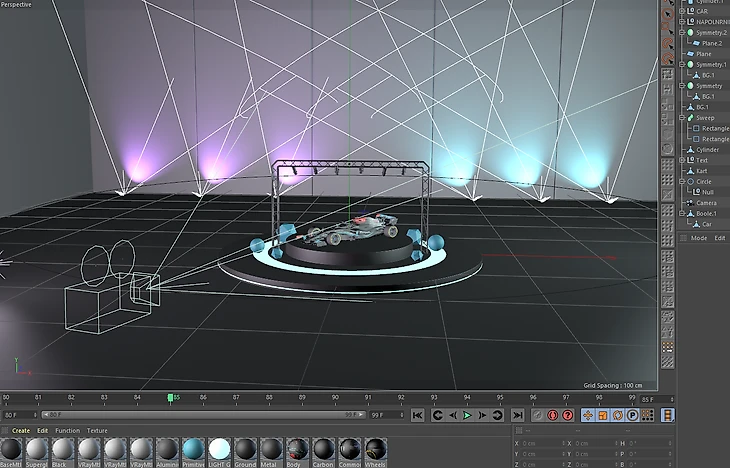This screenshot has width=730, height=468.
Task: Open the Texture menu in material manager
Action: click(x=97, y=431)
